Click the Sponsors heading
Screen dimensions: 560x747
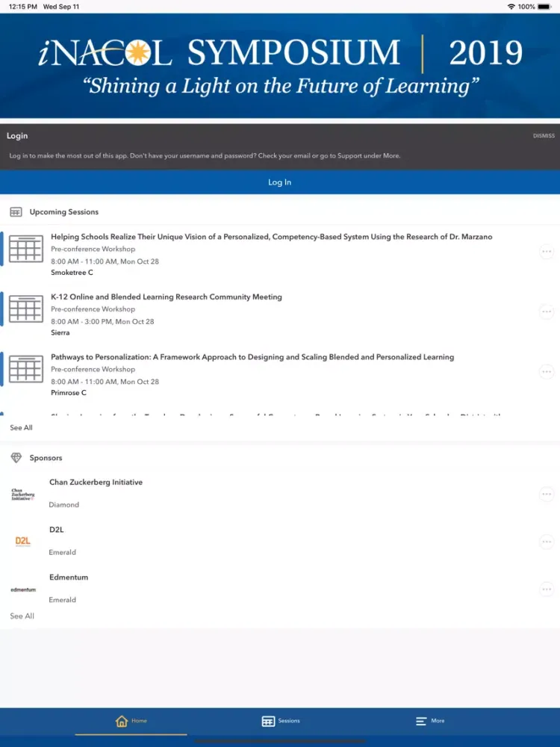click(46, 458)
